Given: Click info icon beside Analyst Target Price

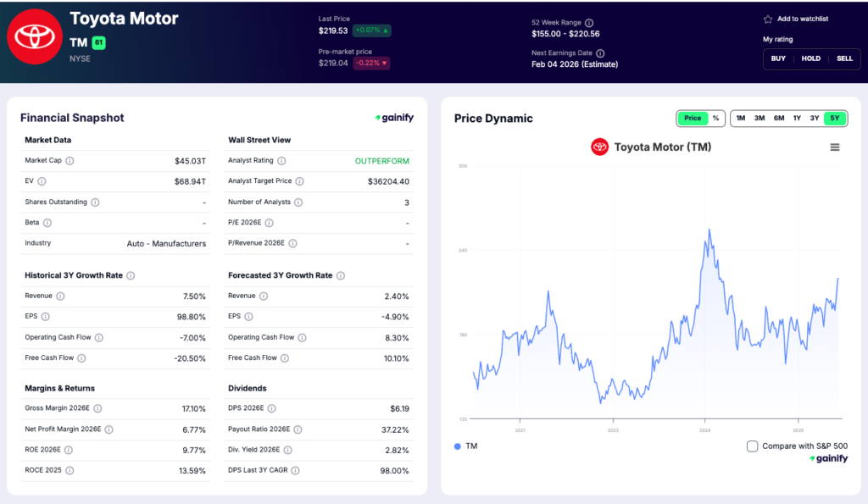Looking at the screenshot, I should [299, 181].
